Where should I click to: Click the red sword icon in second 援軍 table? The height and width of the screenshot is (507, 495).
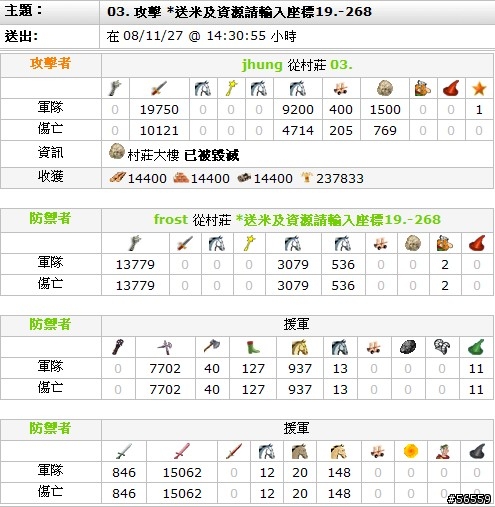234,451
